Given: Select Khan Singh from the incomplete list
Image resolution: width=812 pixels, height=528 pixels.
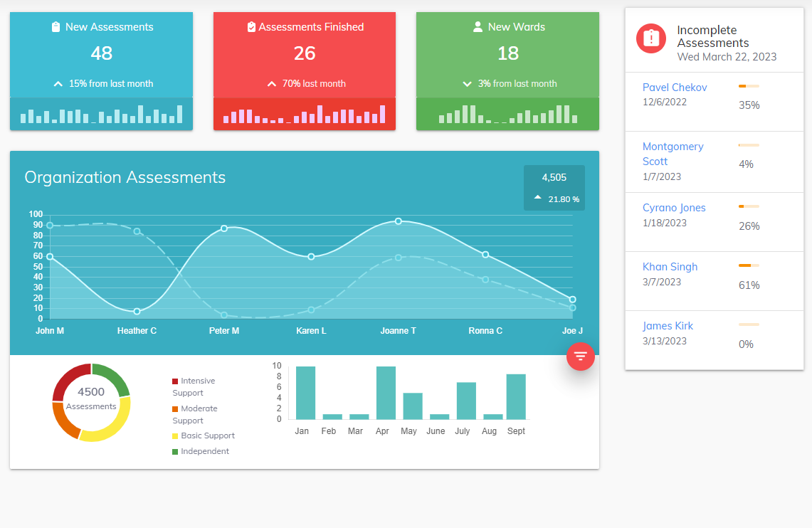Looking at the screenshot, I should coord(670,267).
